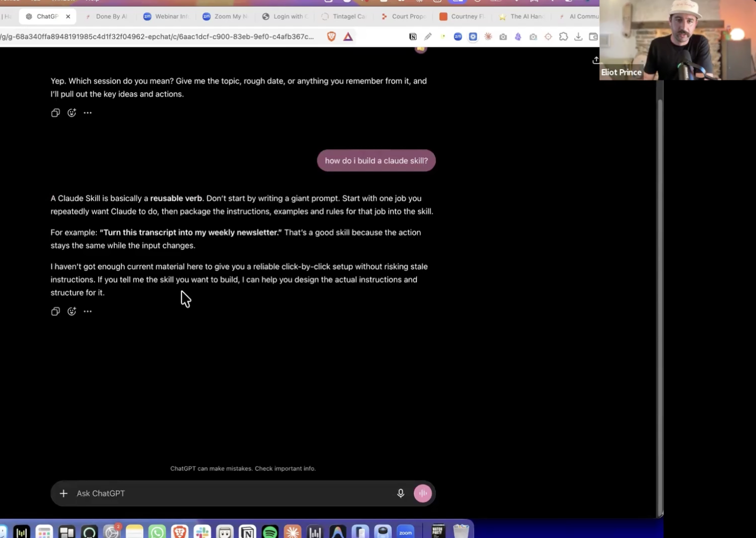Click the browser address bar URL
The width and height of the screenshot is (756, 538).
(157, 37)
